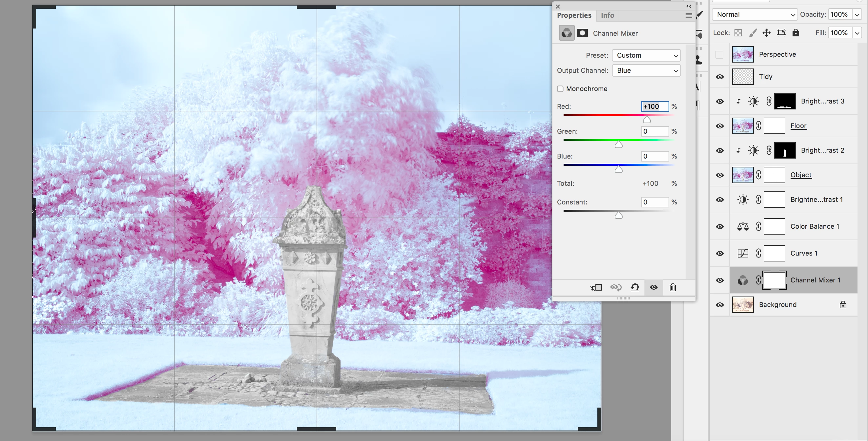Click the Green channel slider handle

[x=618, y=145]
